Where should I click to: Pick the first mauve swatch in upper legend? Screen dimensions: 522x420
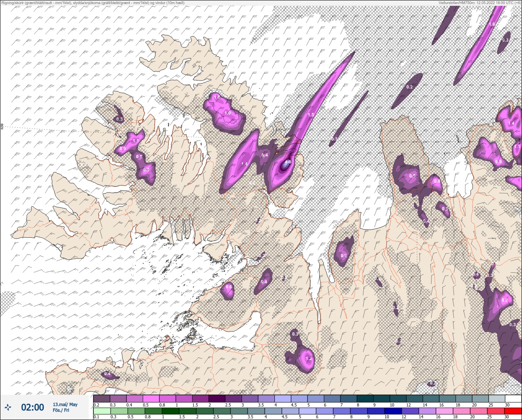click(102, 398)
